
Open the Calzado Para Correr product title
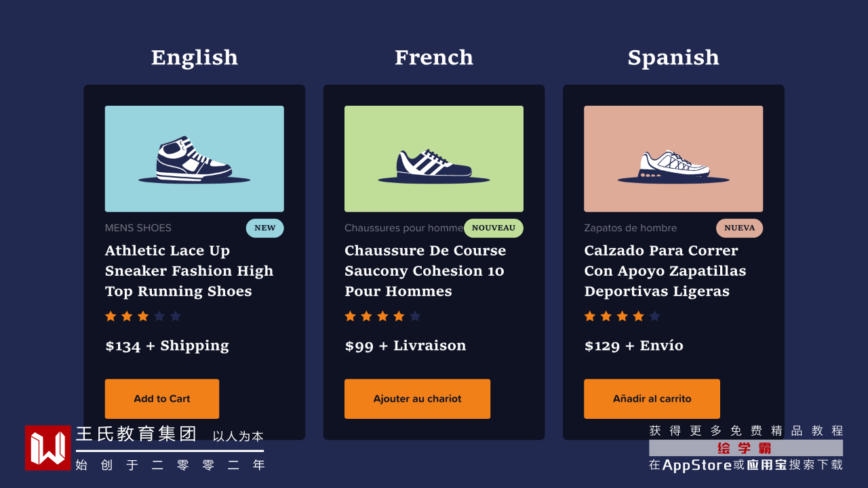coord(665,271)
